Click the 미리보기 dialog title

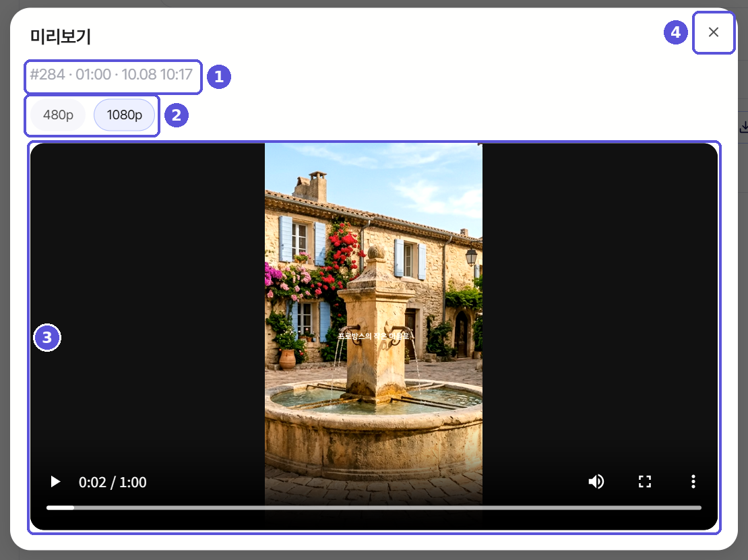[60, 36]
